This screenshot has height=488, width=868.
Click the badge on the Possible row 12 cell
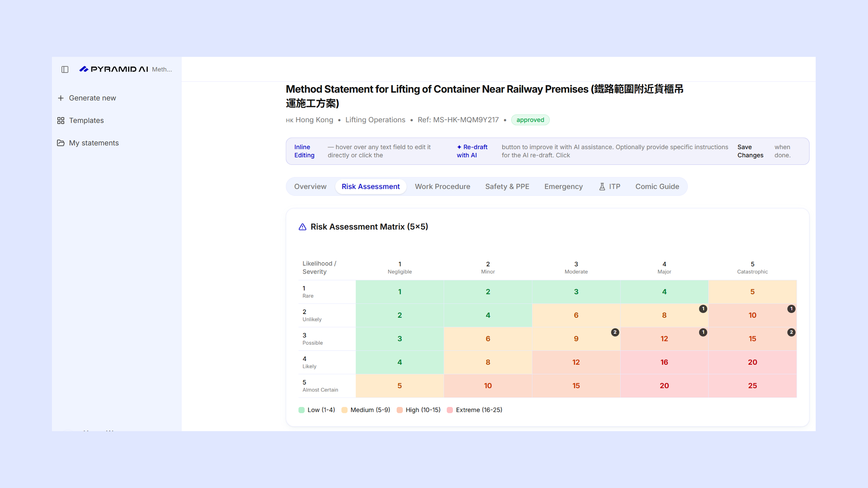[x=703, y=332]
